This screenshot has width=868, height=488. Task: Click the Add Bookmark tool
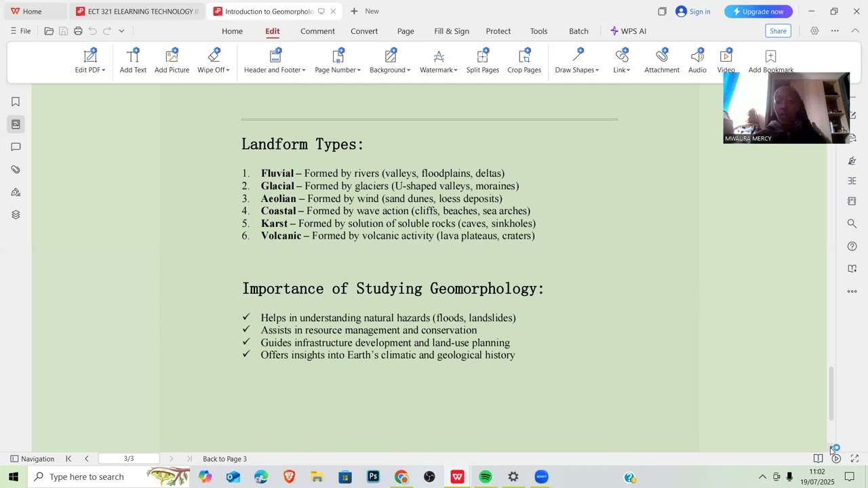click(x=770, y=61)
